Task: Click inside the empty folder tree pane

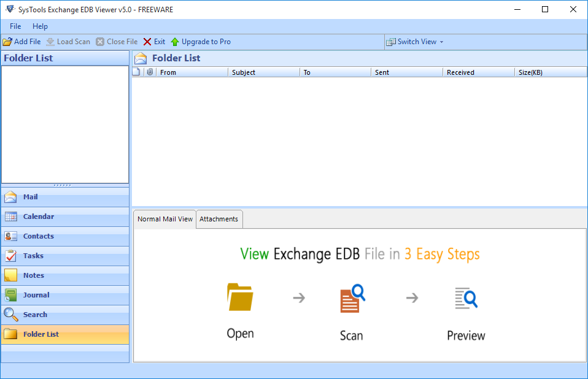Action: 65,124
